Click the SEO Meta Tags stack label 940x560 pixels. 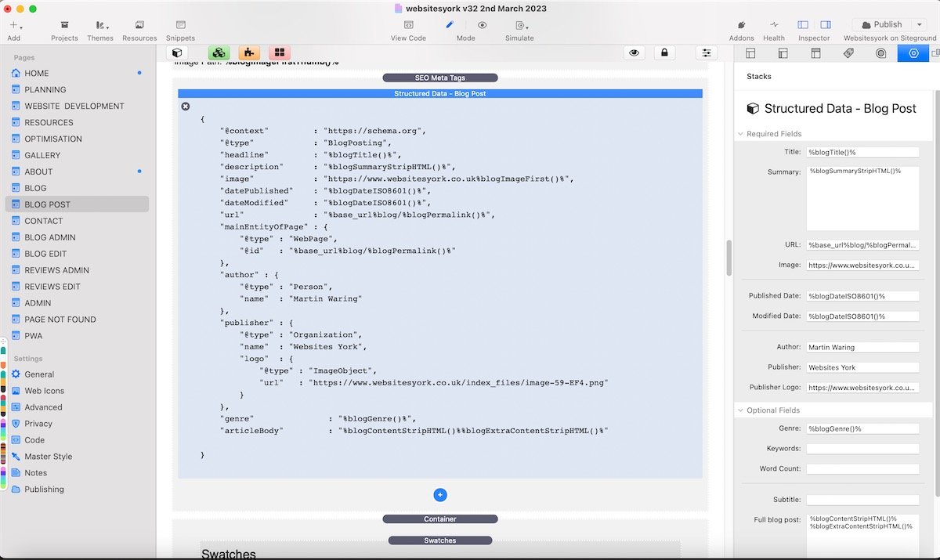click(x=440, y=78)
